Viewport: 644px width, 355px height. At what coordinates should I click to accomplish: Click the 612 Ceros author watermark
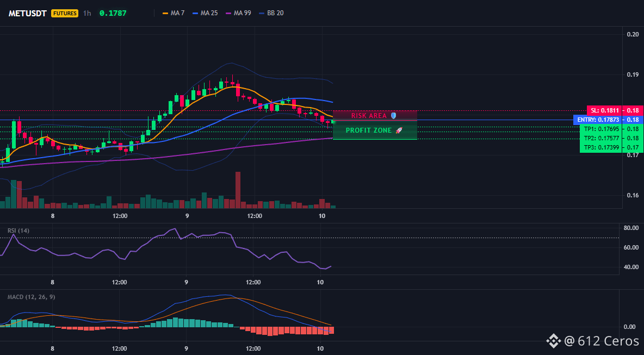pos(602,341)
